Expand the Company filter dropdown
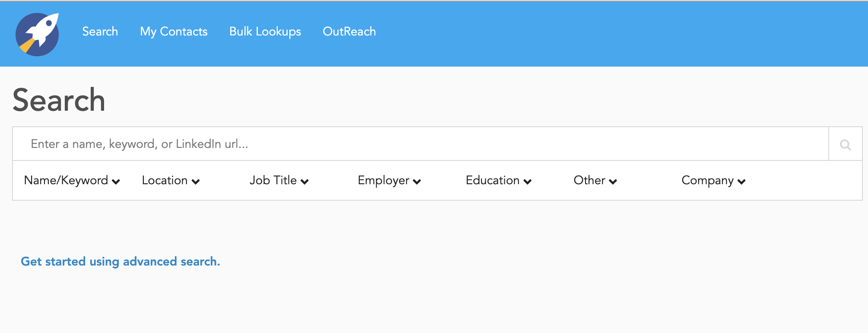868x333 pixels. tap(713, 180)
